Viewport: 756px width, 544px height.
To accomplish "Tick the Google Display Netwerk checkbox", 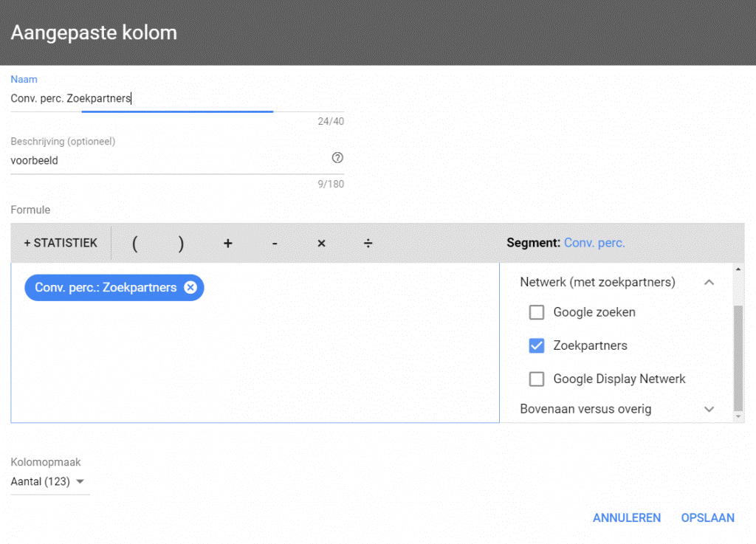I will tap(537, 379).
